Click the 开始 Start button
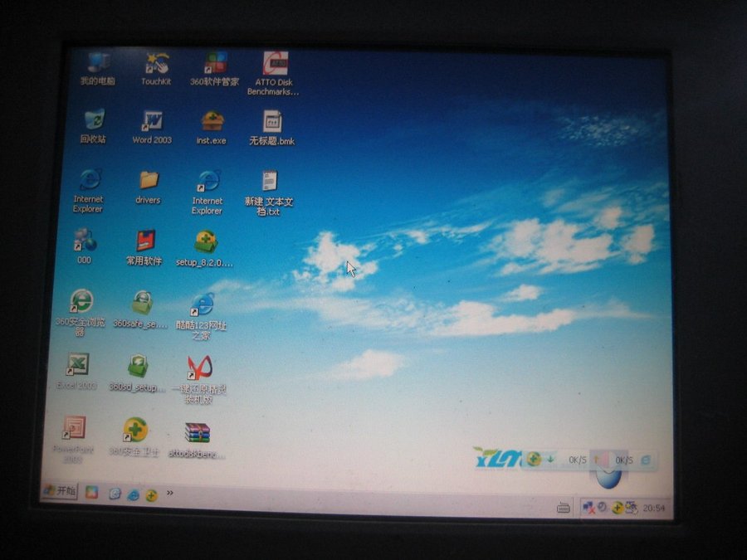 click(x=60, y=491)
